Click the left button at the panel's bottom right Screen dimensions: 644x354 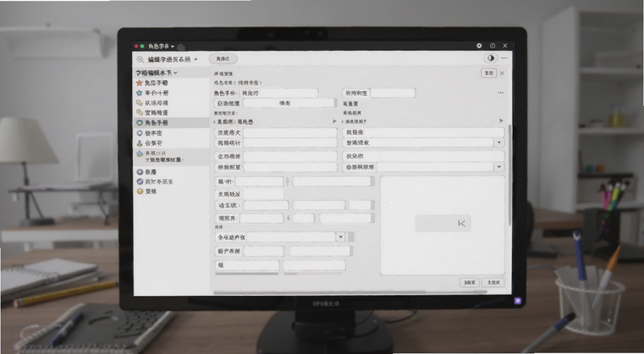tap(469, 282)
